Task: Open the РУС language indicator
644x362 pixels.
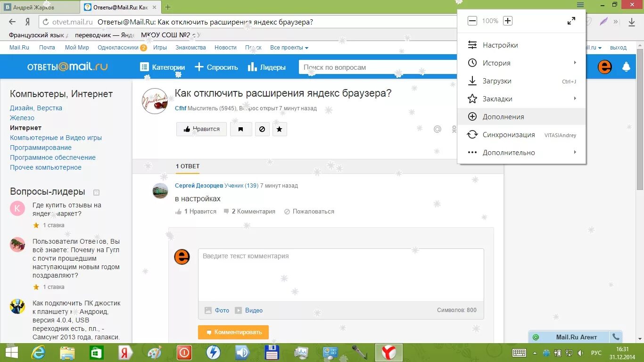Action: [x=596, y=353]
